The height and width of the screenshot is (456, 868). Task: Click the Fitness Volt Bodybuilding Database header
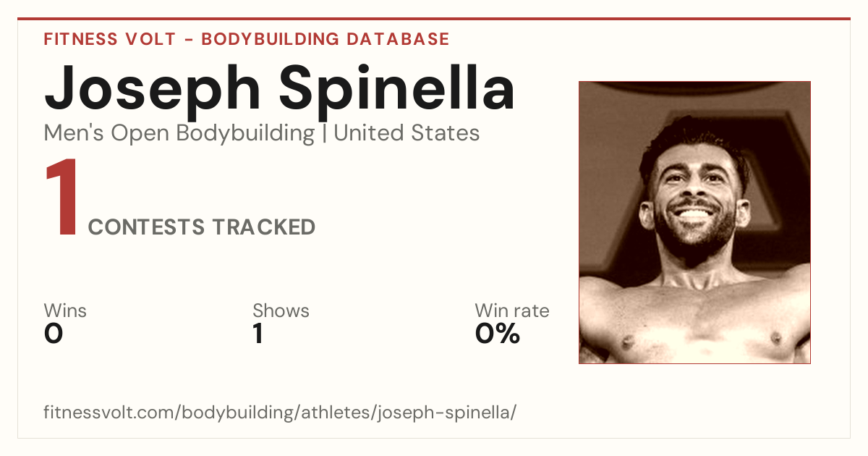pyautogui.click(x=247, y=39)
